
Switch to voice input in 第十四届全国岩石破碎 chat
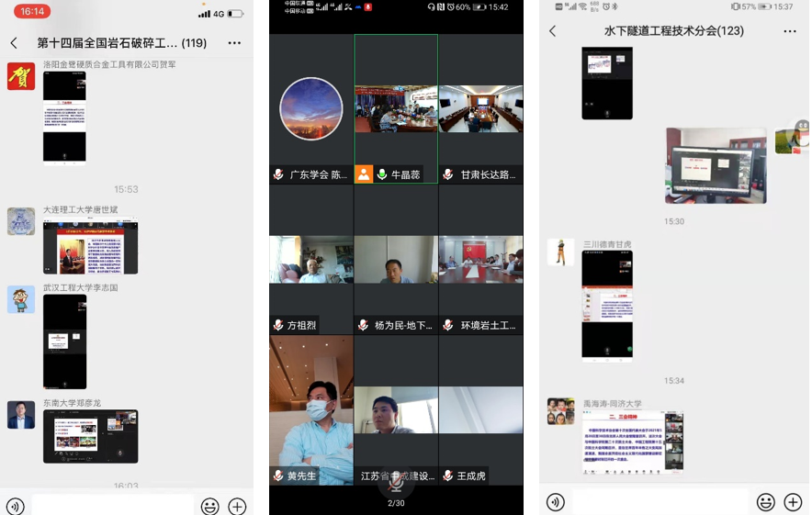click(x=16, y=506)
